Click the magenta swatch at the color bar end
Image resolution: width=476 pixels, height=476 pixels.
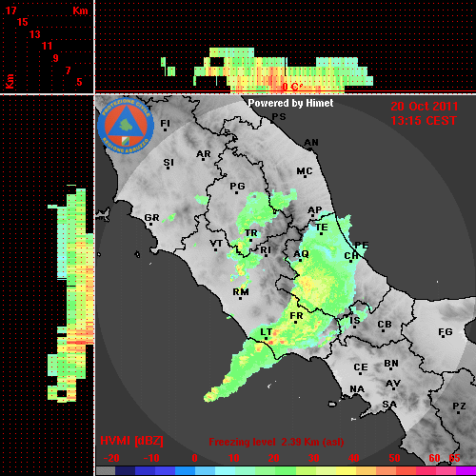[x=466, y=470]
